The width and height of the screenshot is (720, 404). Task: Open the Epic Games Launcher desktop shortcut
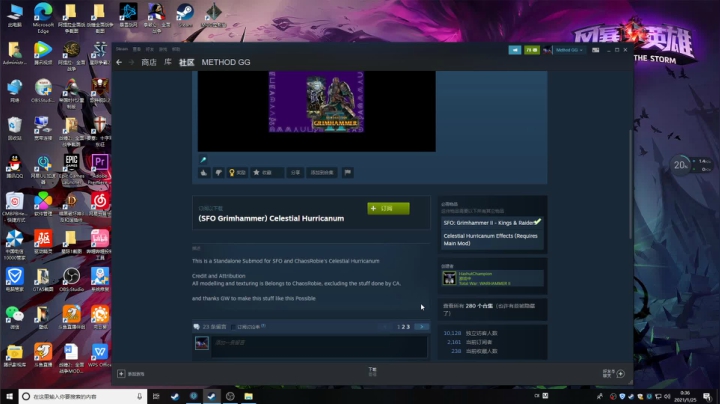click(71, 169)
